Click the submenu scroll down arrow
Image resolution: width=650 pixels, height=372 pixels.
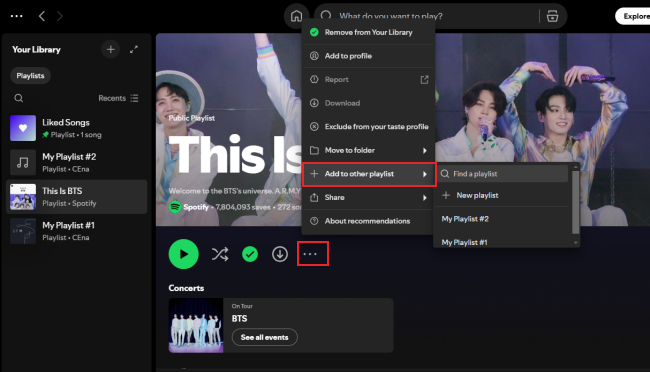pyautogui.click(x=575, y=243)
